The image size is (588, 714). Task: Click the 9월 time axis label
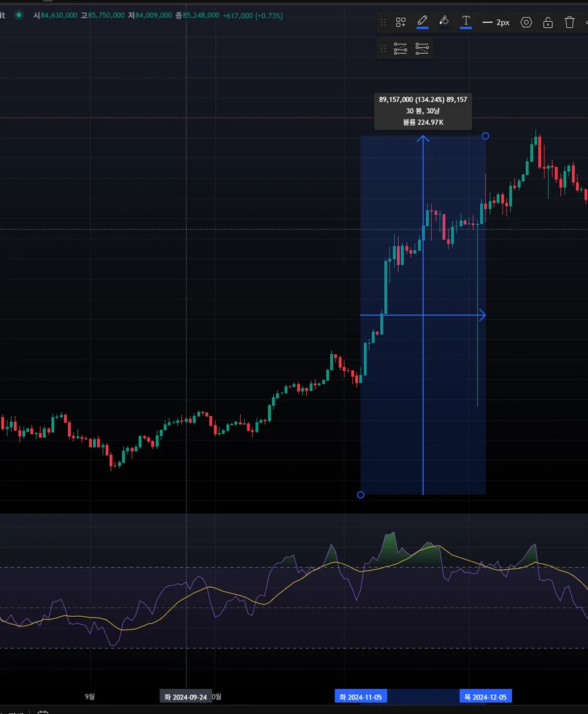click(x=90, y=696)
